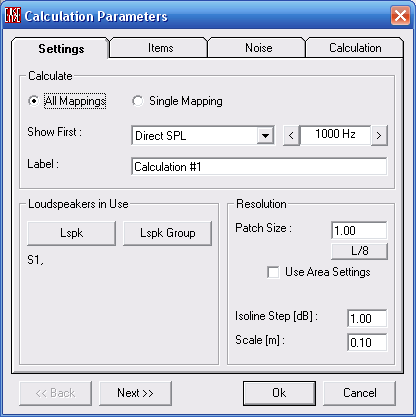Increase frequency with the right arrow
This screenshot has width=416, height=417.
pyautogui.click(x=379, y=135)
